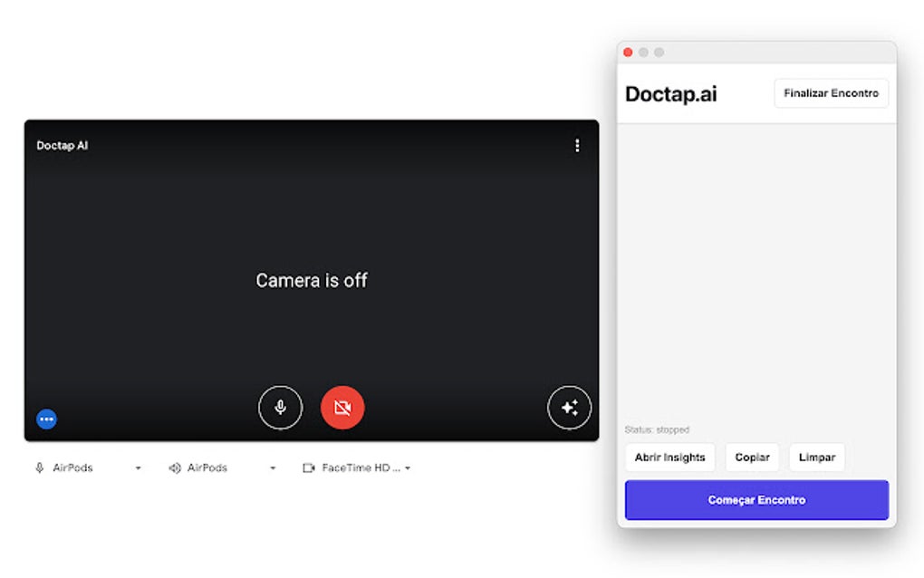Mute the microphone in the video preview

coord(281,407)
